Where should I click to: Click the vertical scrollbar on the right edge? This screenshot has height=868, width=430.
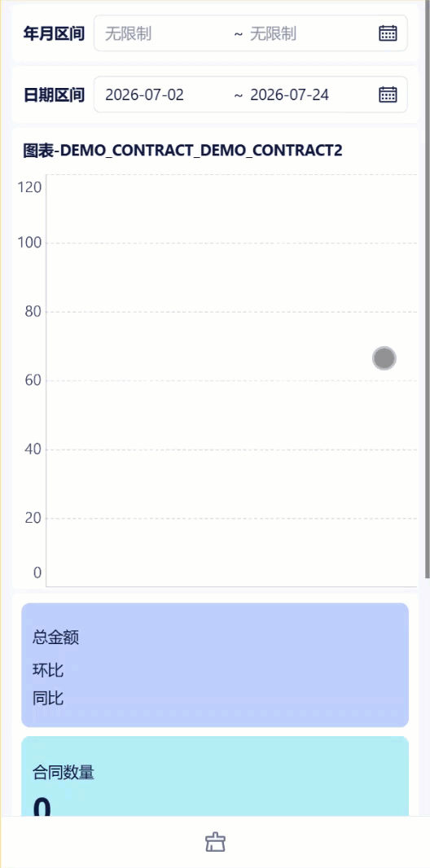(428, 289)
